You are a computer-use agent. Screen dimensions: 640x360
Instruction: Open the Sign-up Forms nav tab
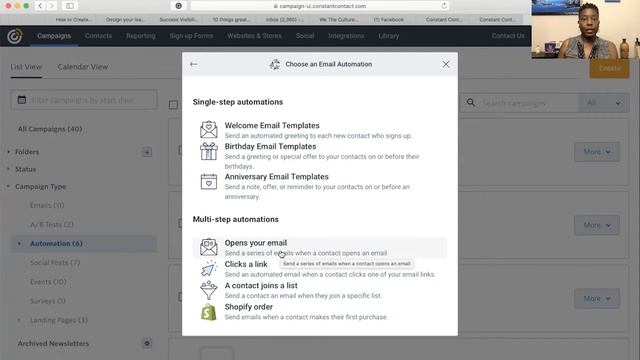click(191, 36)
